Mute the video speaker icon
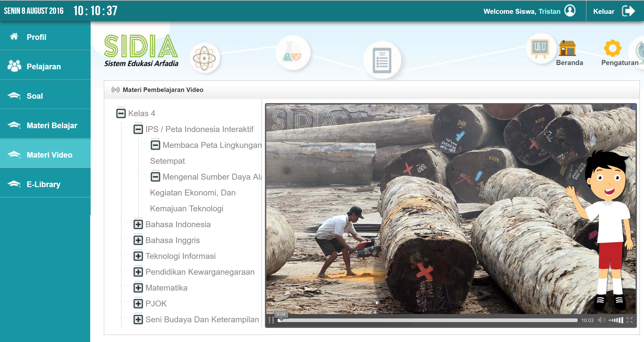The width and height of the screenshot is (644, 342). [x=601, y=320]
